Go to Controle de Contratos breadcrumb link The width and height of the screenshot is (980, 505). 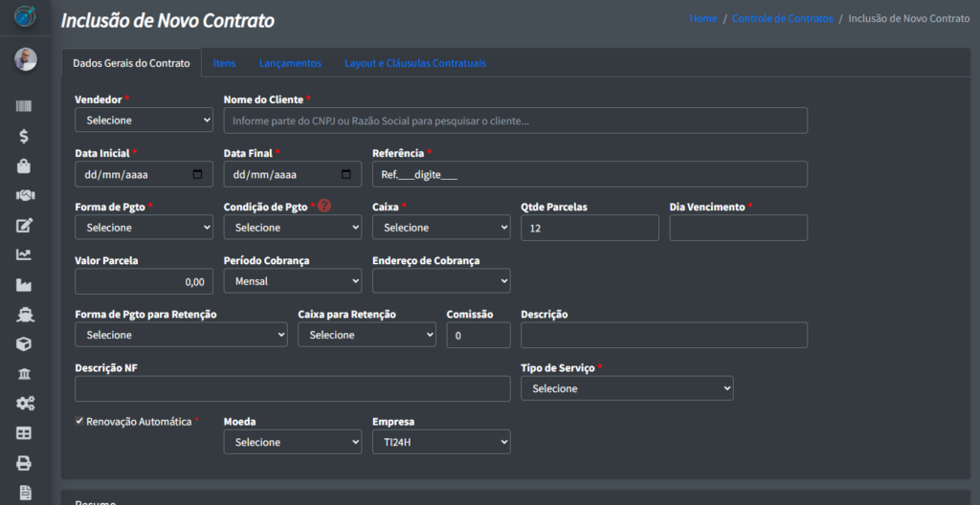click(782, 19)
